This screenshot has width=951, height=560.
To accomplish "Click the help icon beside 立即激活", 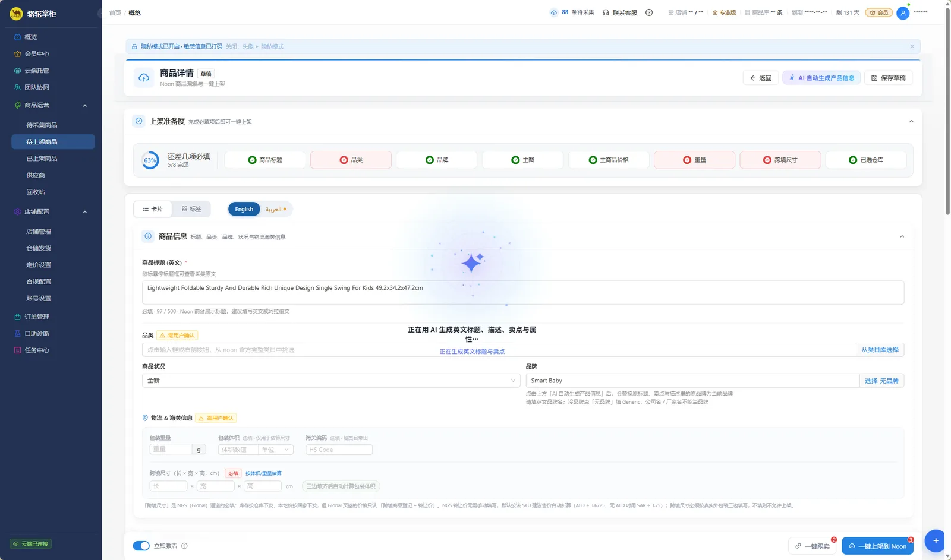I will point(184,546).
